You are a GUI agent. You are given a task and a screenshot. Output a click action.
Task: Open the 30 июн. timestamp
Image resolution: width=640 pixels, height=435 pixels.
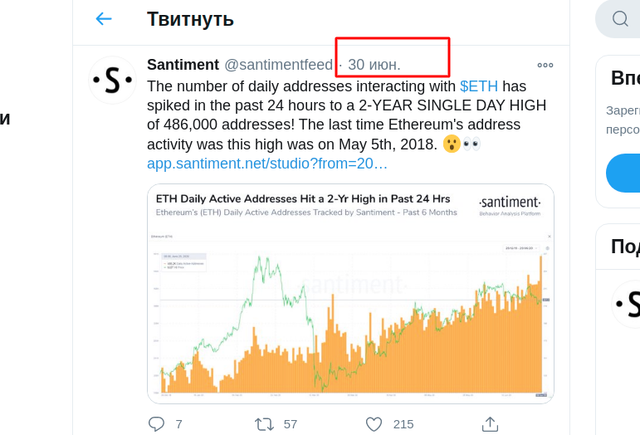(374, 64)
